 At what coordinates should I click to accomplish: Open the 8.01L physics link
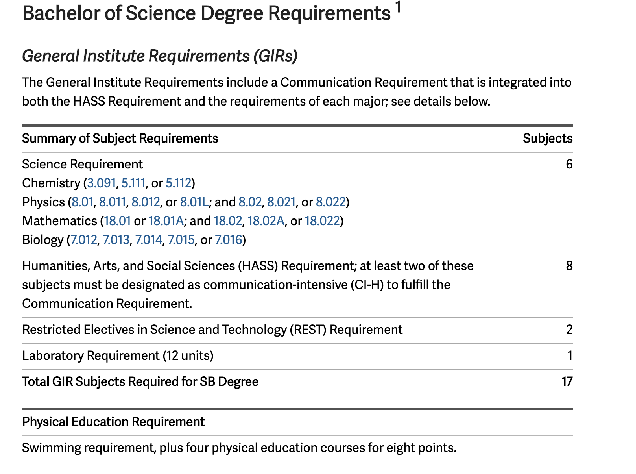(x=194, y=202)
